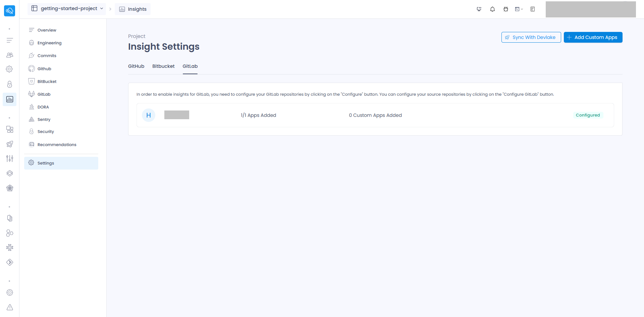The width and height of the screenshot is (644, 317).
Task: Open the git diamond icon in left rail
Action: click(x=10, y=262)
